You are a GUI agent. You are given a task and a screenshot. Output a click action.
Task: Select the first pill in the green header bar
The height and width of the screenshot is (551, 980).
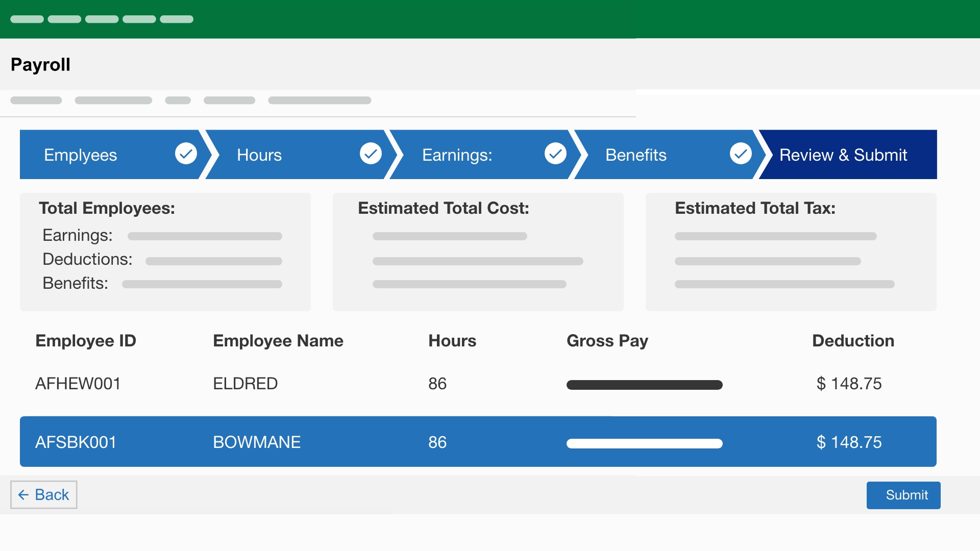(x=27, y=19)
